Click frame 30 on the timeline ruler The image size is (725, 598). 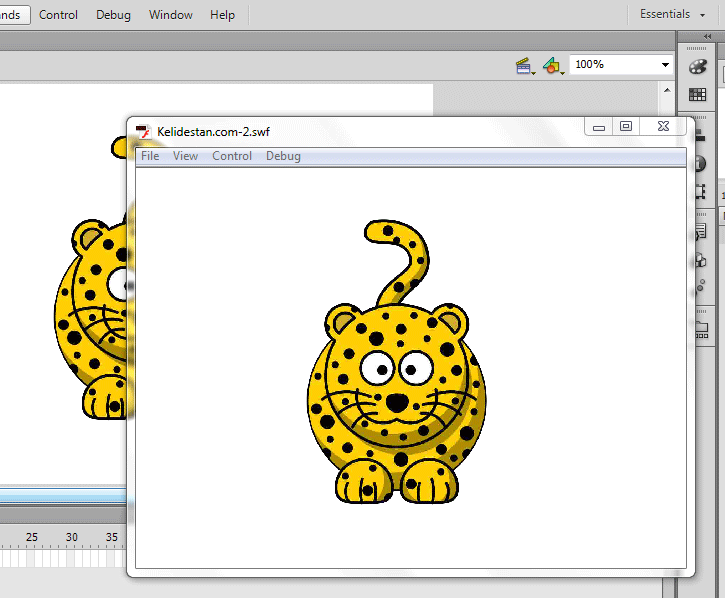pyautogui.click(x=72, y=537)
